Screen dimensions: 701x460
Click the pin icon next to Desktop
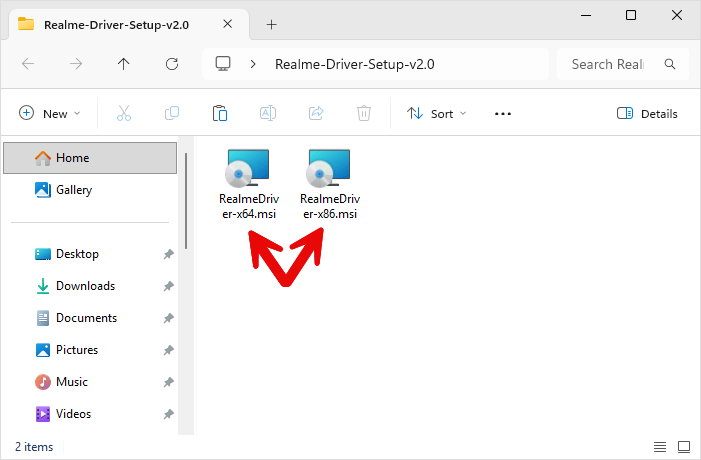(x=169, y=254)
